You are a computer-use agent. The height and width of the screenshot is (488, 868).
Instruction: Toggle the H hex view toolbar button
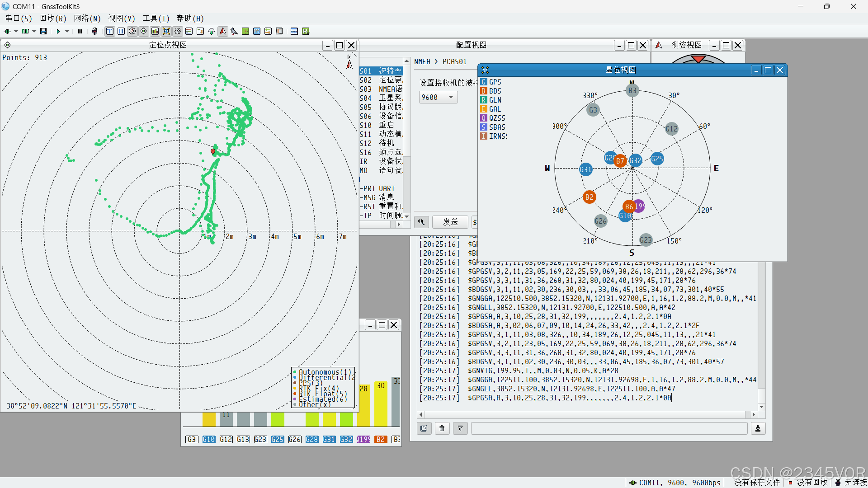(121, 31)
